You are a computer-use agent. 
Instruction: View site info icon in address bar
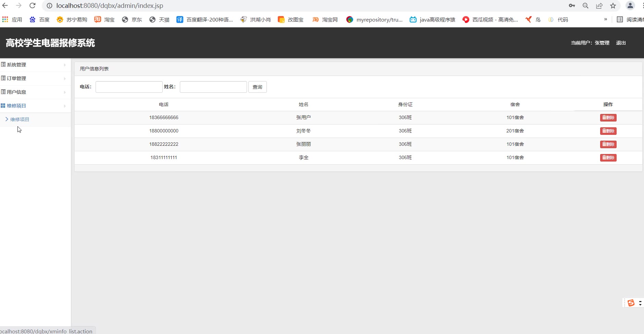point(50,5)
